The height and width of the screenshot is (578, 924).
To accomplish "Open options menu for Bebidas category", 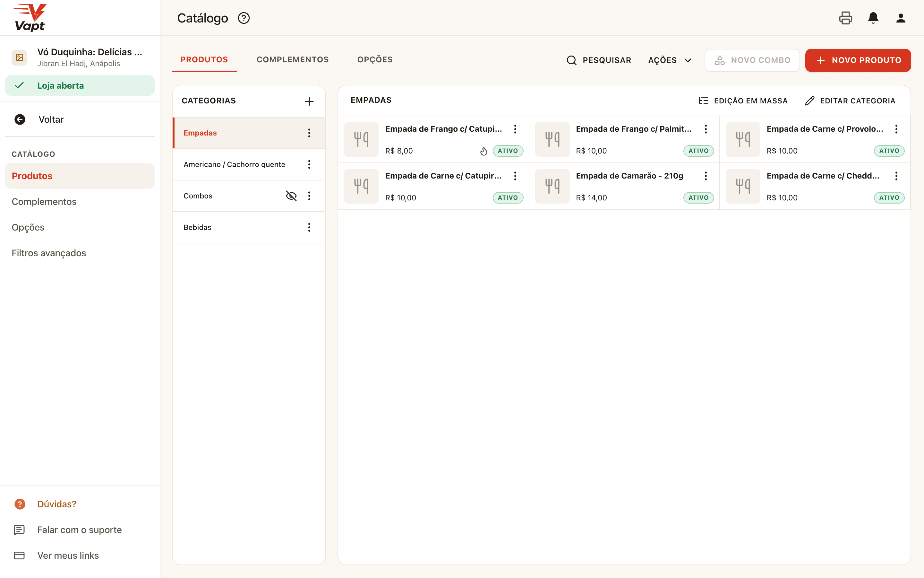I will (309, 227).
